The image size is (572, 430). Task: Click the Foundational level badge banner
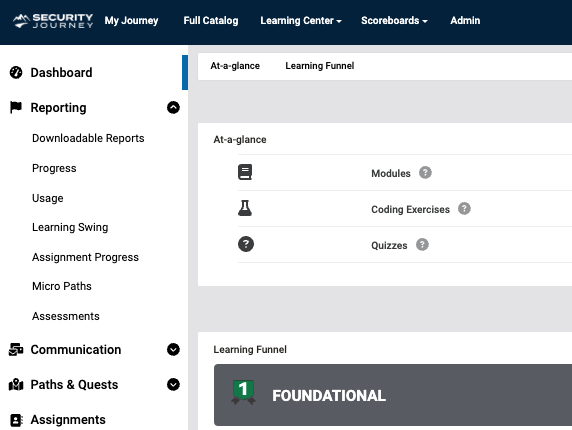point(393,395)
